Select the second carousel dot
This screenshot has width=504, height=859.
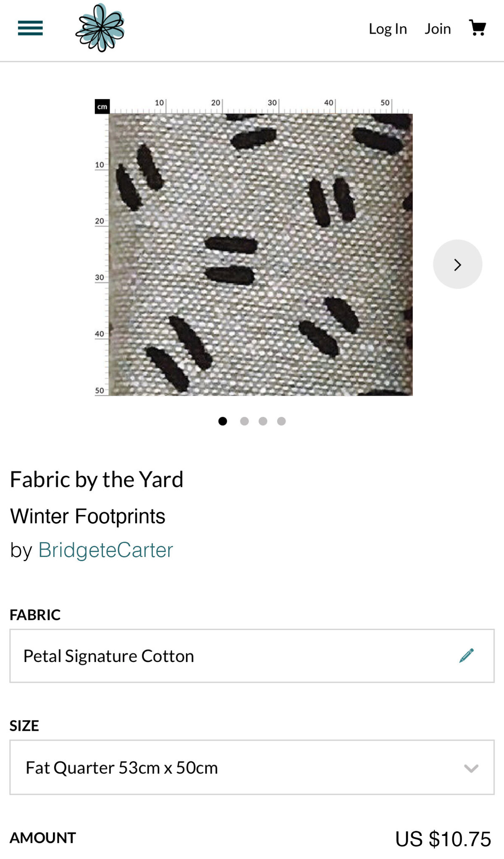tap(244, 421)
